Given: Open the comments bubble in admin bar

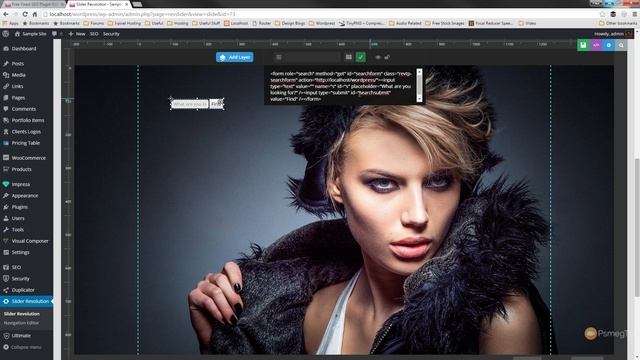Looking at the screenshot, I should 54,34.
